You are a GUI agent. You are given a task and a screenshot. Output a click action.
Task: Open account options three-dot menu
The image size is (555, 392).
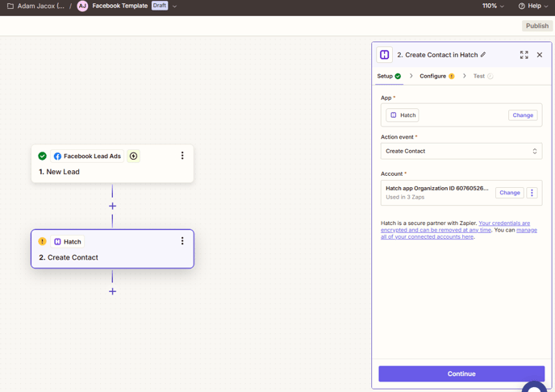(532, 193)
